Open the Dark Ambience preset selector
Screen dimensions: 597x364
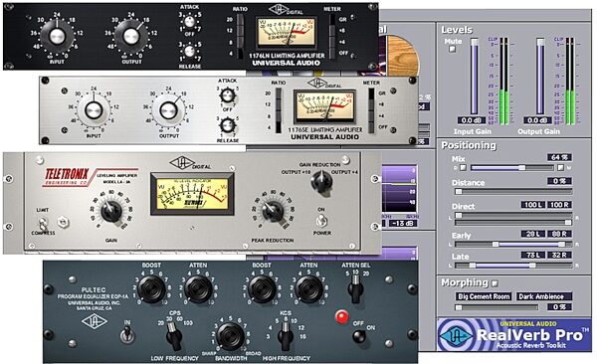point(543,296)
